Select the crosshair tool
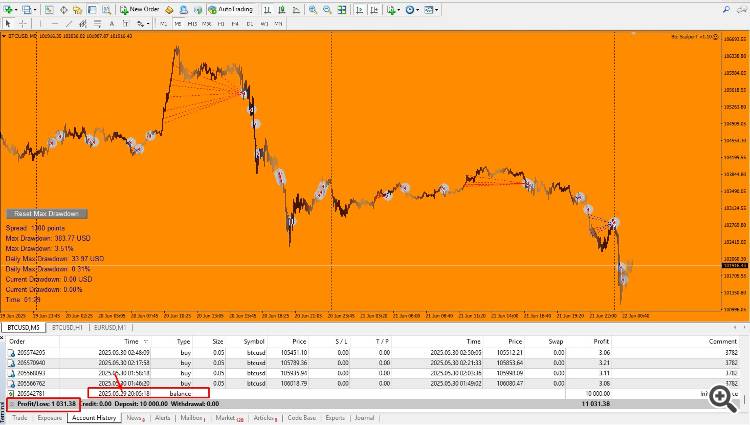 coord(22,23)
